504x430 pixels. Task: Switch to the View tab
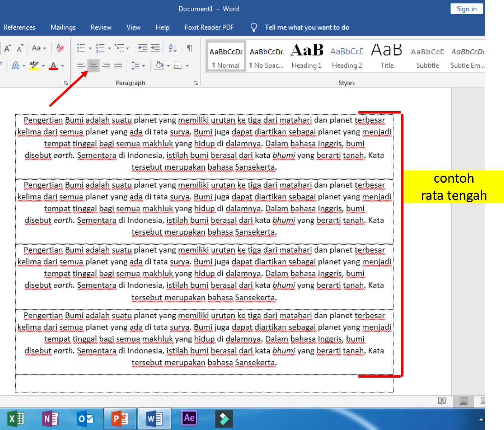tap(133, 28)
